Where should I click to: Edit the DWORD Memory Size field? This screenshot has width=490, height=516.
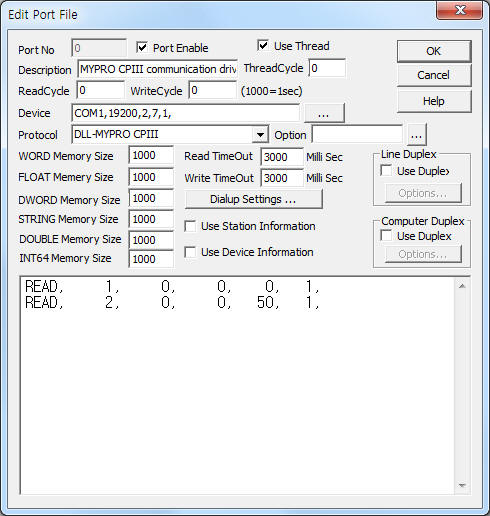click(151, 198)
